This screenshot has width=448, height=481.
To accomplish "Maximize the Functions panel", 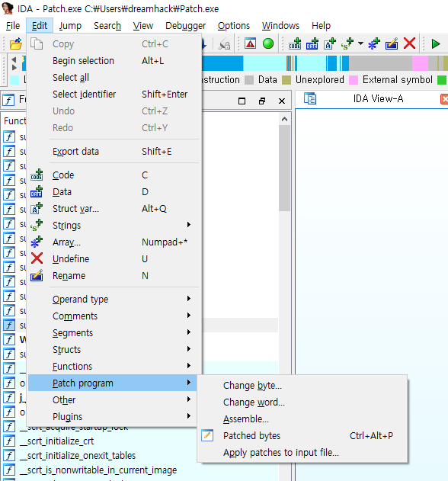I will 242,101.
